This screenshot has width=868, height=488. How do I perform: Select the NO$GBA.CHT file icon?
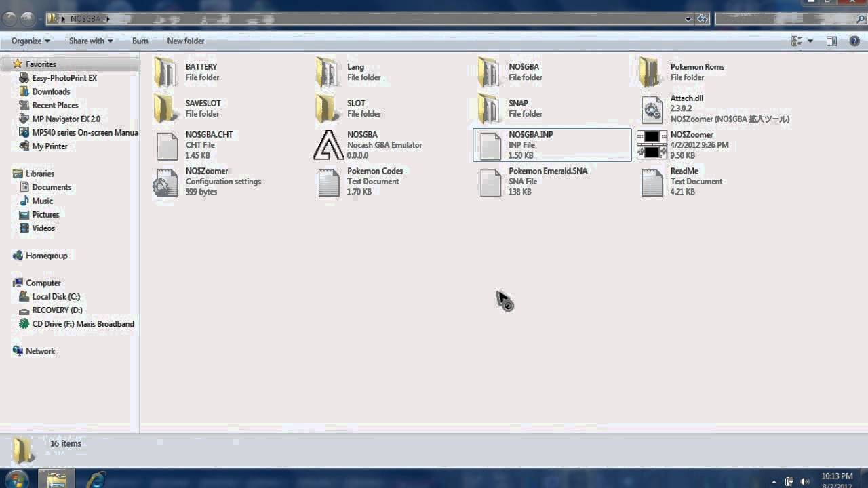coord(166,146)
